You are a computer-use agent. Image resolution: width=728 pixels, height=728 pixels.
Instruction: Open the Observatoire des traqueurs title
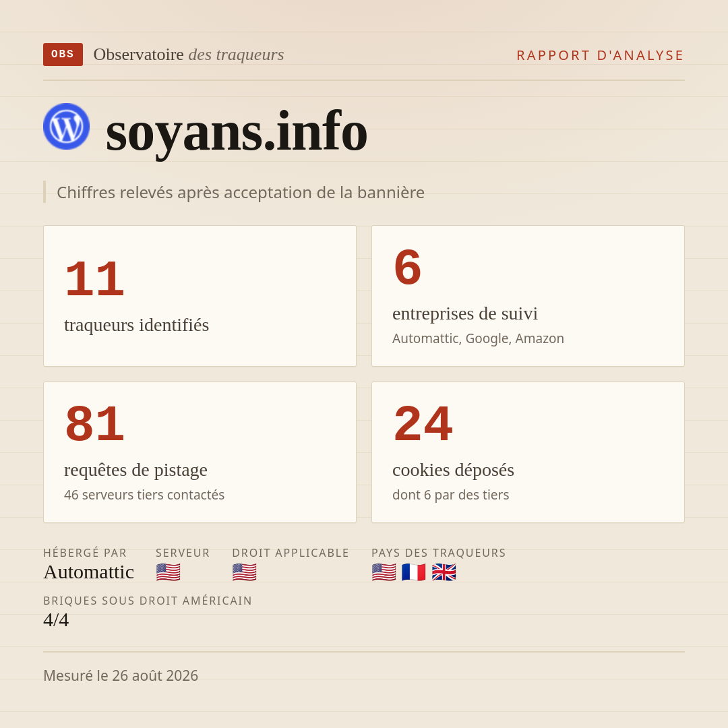[189, 55]
